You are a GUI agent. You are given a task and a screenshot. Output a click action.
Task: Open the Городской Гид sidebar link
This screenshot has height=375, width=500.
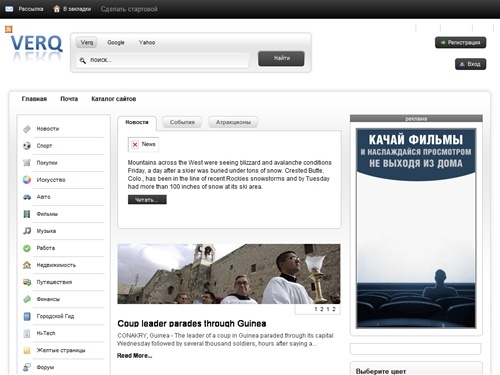[x=55, y=316]
